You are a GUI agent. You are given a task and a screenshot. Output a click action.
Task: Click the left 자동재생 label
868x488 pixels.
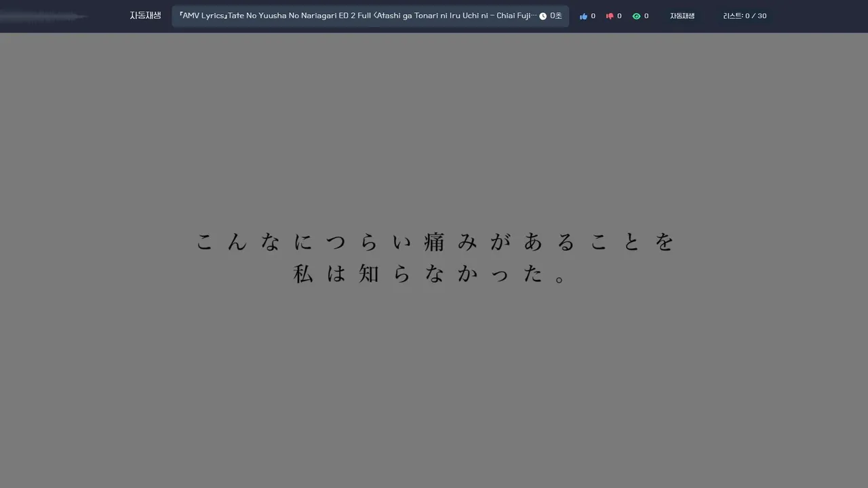click(145, 16)
